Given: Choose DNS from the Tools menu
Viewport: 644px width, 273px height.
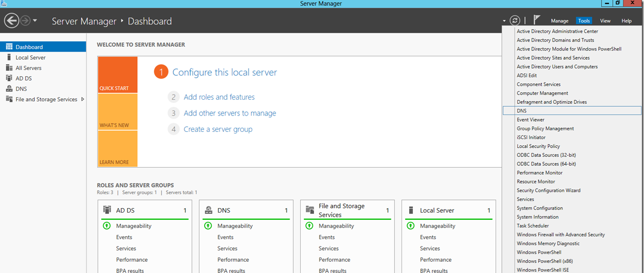Looking at the screenshot, I should (572, 110).
